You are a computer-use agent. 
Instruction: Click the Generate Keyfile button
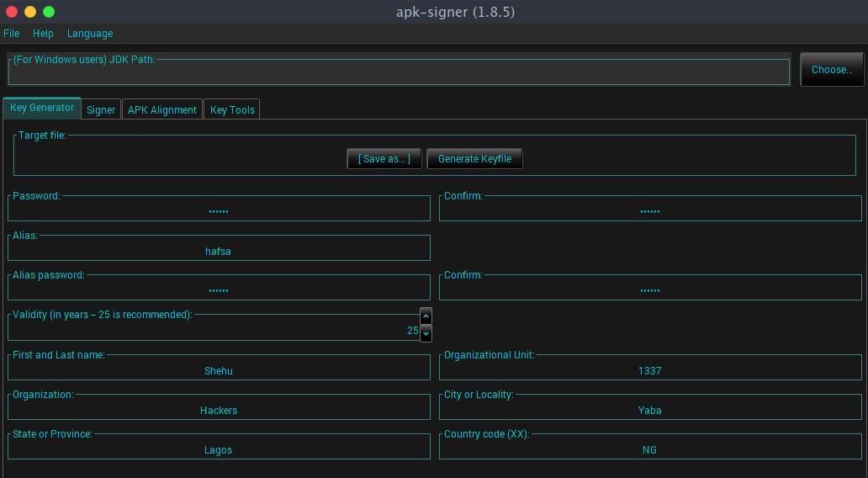coord(474,158)
